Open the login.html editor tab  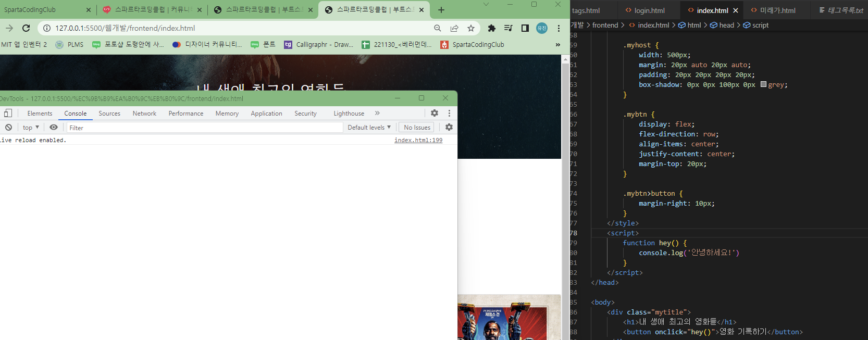click(x=645, y=10)
